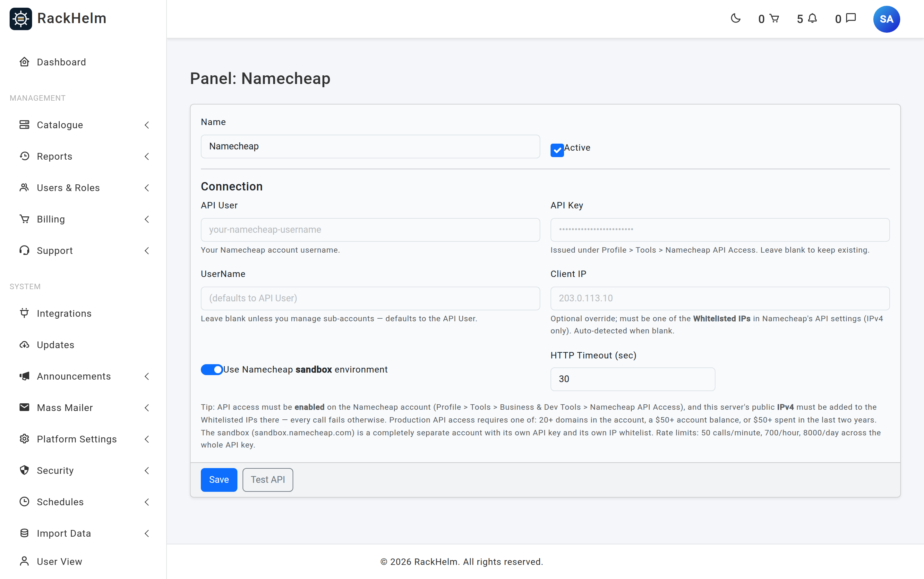Click the Users & Roles people icon

pyautogui.click(x=24, y=188)
